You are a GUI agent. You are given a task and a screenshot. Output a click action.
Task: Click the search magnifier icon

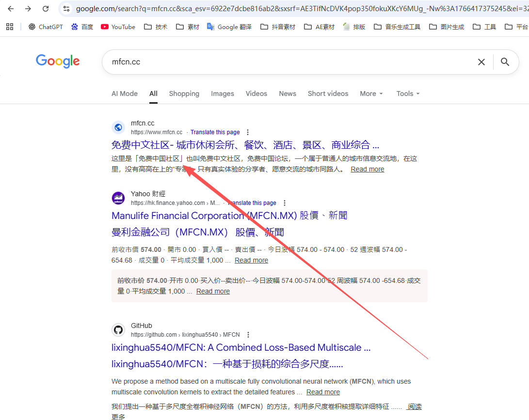click(505, 62)
